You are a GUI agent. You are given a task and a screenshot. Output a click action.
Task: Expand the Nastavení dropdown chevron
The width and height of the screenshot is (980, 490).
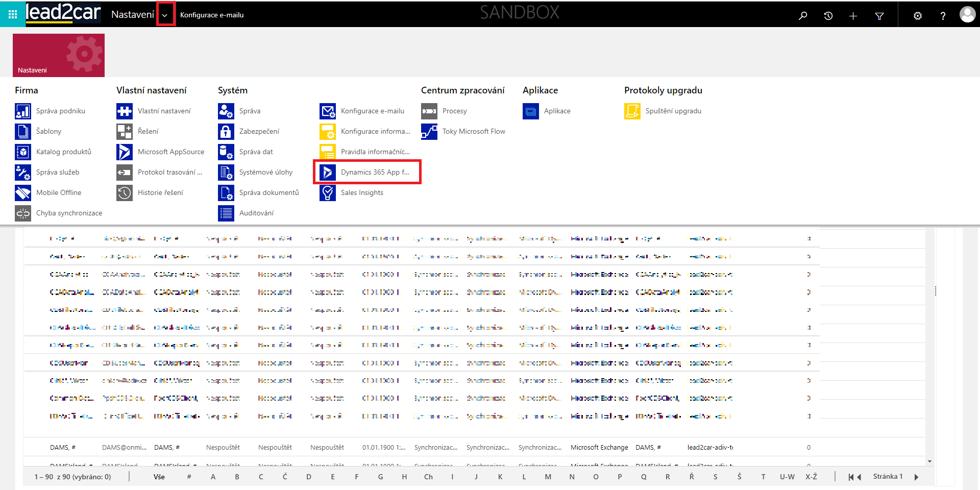[165, 15]
